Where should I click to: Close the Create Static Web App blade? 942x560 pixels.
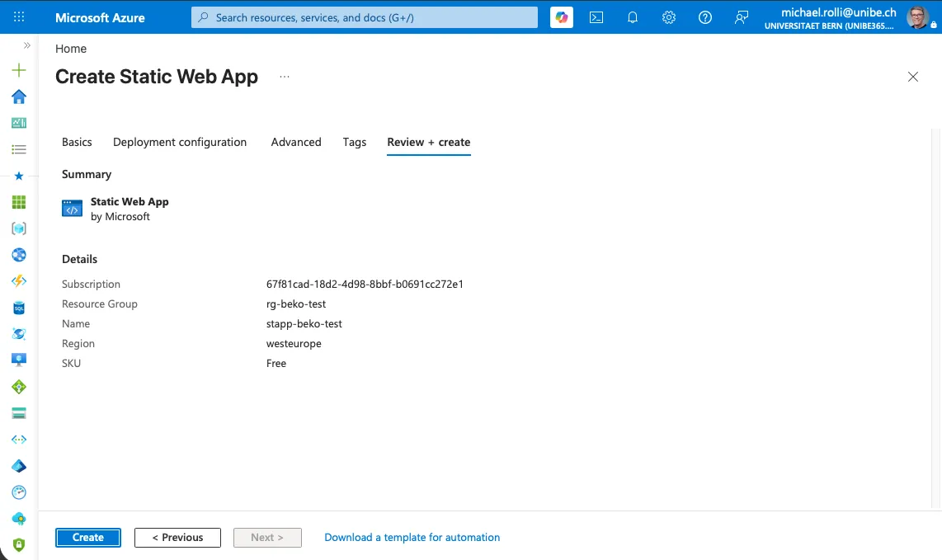(x=912, y=77)
